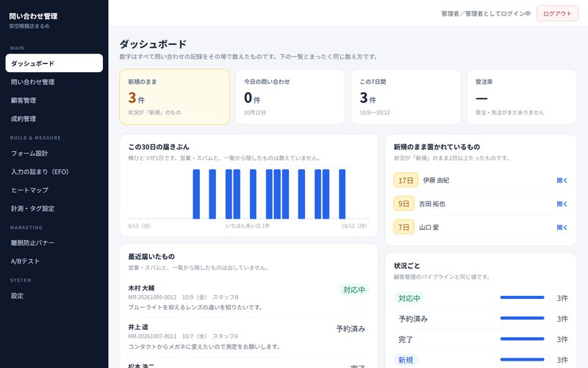
Task: Click the 予約済み row in 状況ごと
Action: click(481, 319)
